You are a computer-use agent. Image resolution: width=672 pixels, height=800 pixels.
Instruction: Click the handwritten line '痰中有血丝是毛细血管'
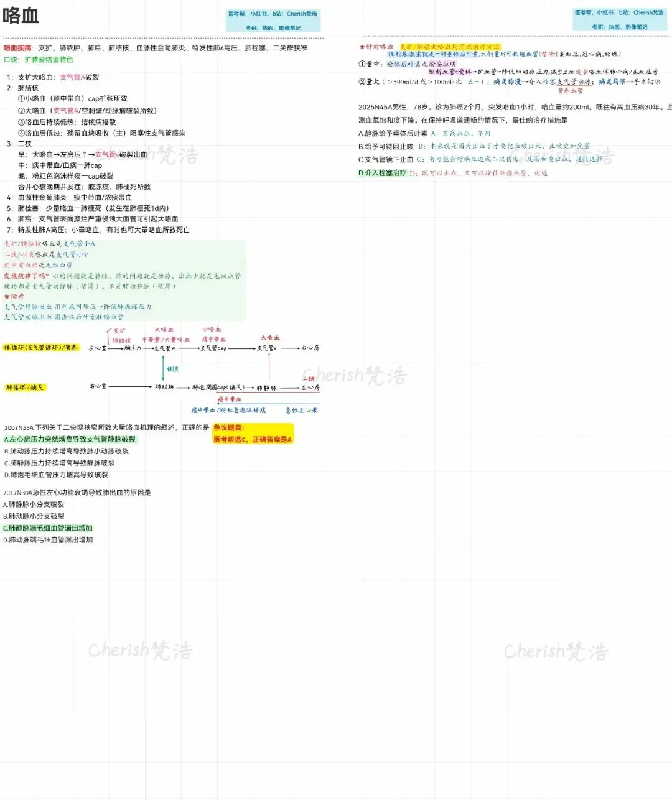pyautogui.click(x=39, y=265)
